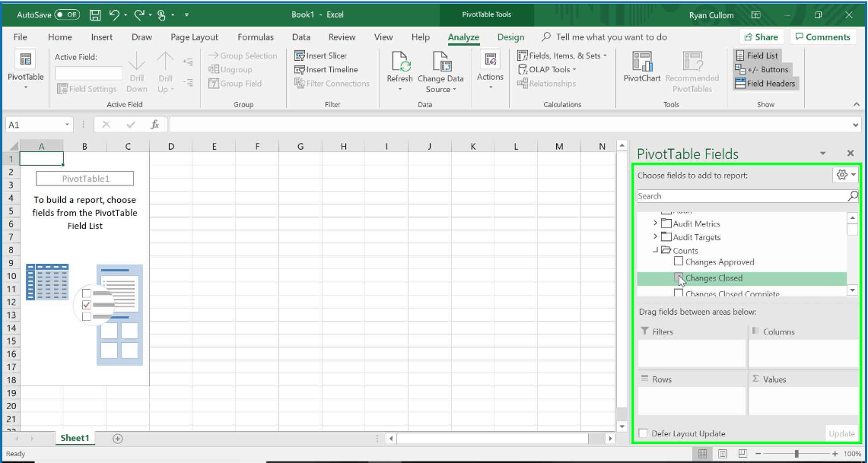Open Customize Quick Access Toolbar dropdown
Image resolution: width=868 pixels, height=463 pixels.
[x=186, y=15]
